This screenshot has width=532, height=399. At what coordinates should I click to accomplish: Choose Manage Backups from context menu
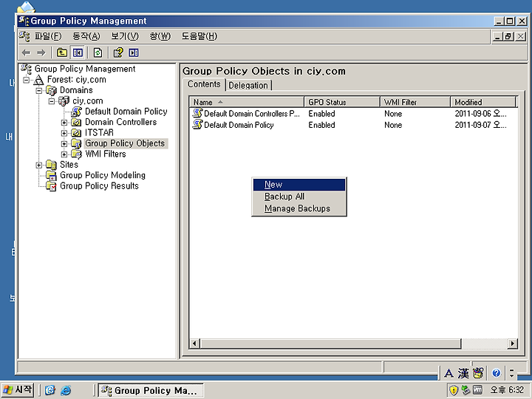[299, 208]
